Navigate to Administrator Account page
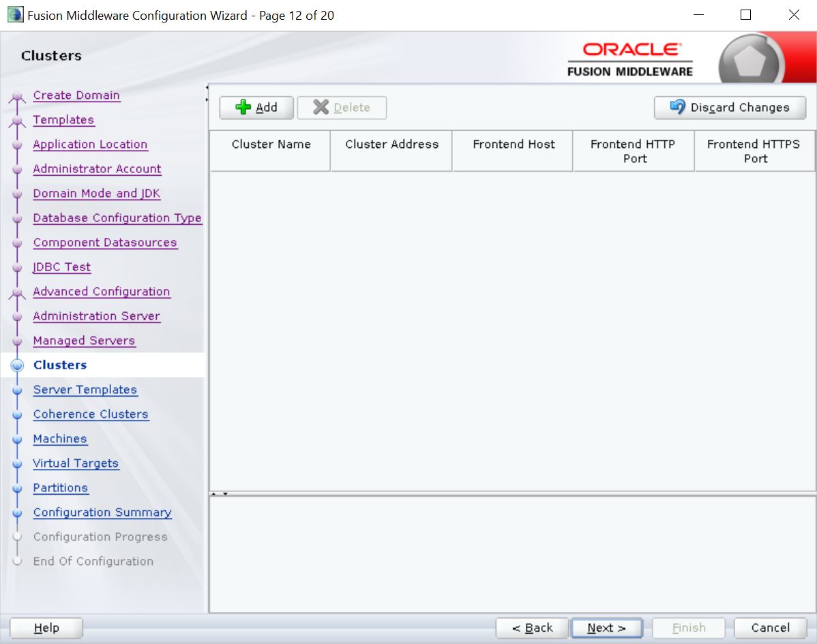The width and height of the screenshot is (817, 644). tap(97, 169)
